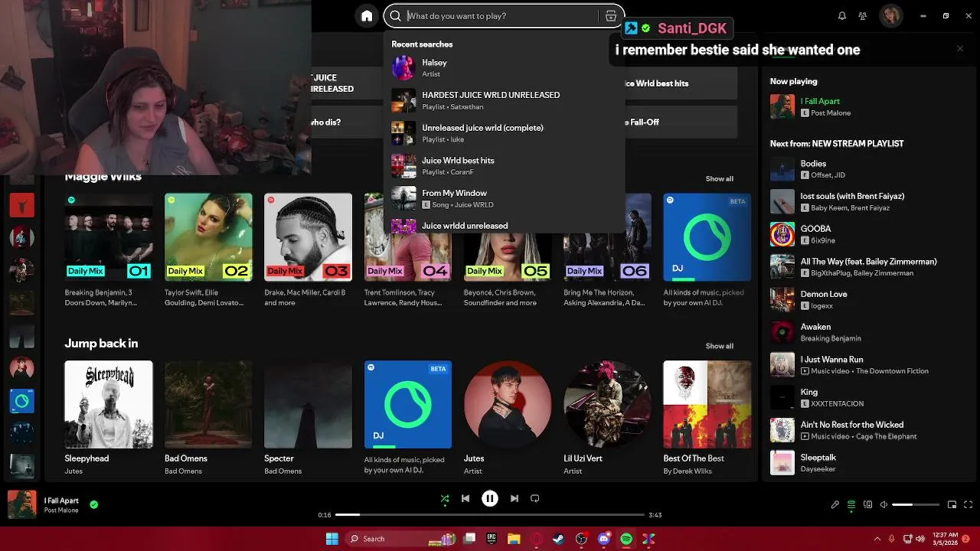Open Lil Uzi Vert artist tile

click(x=607, y=418)
